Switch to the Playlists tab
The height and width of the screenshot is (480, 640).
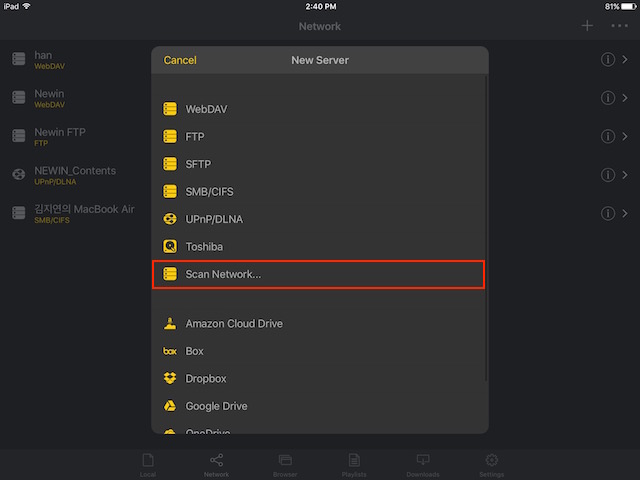tap(354, 465)
